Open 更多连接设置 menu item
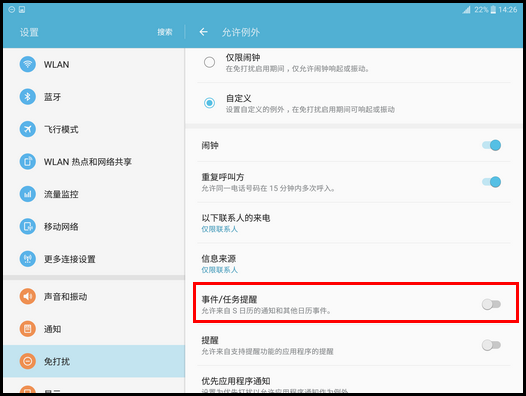The image size is (526, 396). coord(94,259)
